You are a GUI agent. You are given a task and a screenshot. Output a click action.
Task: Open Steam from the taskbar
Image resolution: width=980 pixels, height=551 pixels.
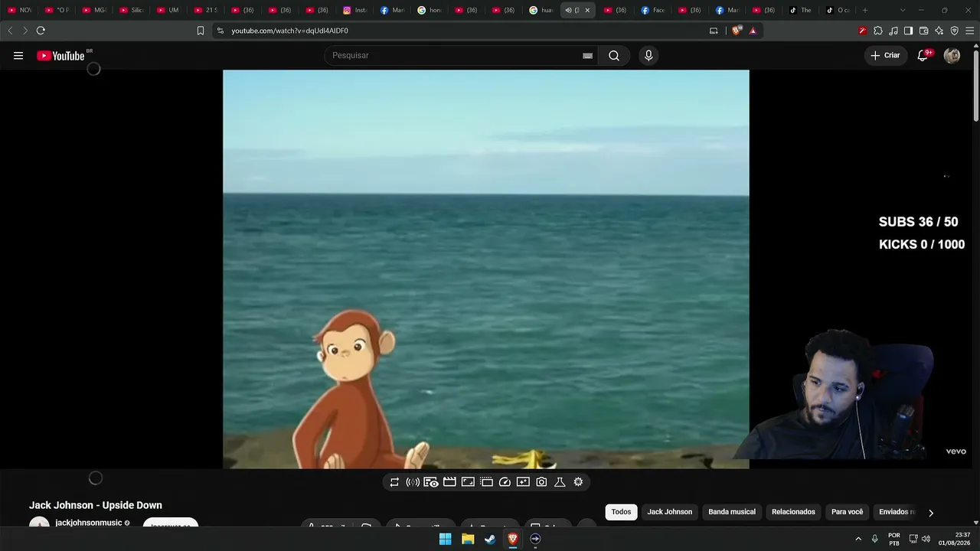[x=490, y=539]
